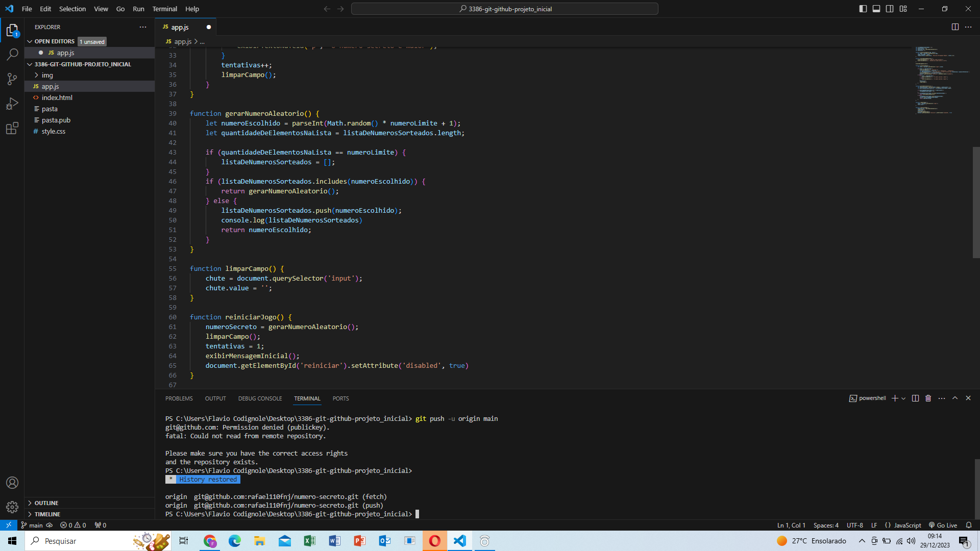Split the terminal panel
The height and width of the screenshot is (551, 980).
tap(915, 398)
